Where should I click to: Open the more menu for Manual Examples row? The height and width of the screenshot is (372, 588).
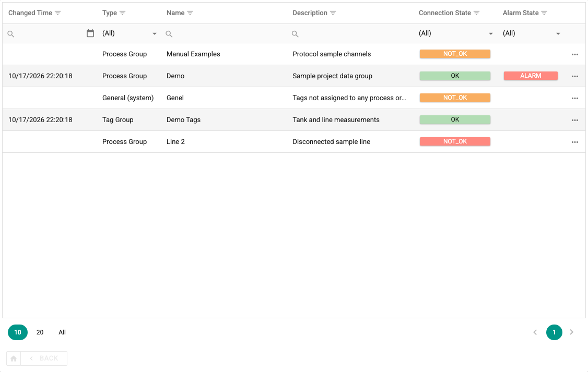pyautogui.click(x=575, y=54)
